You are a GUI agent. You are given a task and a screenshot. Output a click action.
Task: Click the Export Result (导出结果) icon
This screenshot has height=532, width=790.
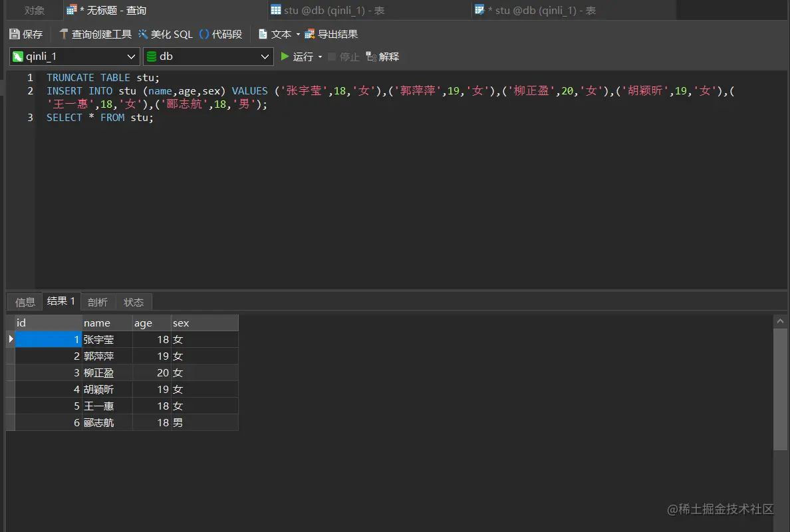(309, 35)
